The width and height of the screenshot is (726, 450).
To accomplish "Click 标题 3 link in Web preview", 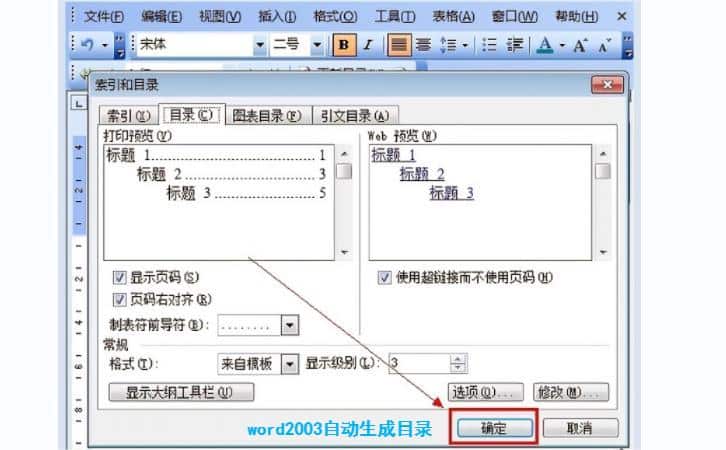I will 451,193.
